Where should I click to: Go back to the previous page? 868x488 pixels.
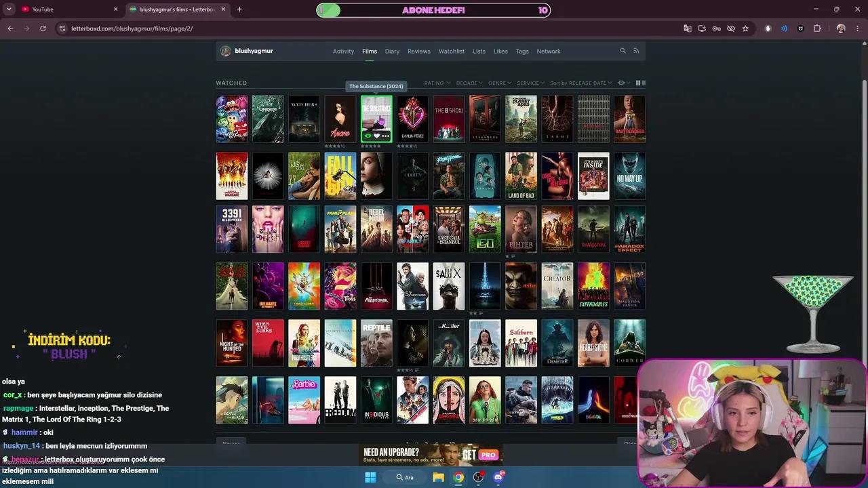[10, 28]
